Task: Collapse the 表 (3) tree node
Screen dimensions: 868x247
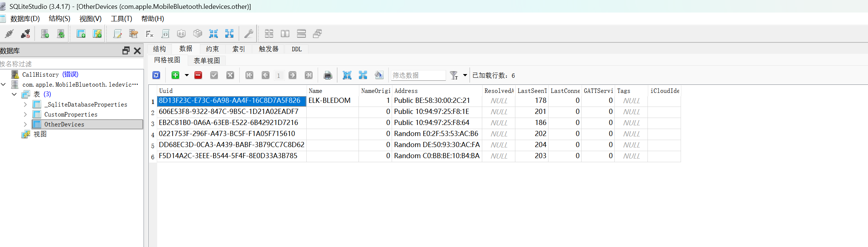Action: click(14, 94)
